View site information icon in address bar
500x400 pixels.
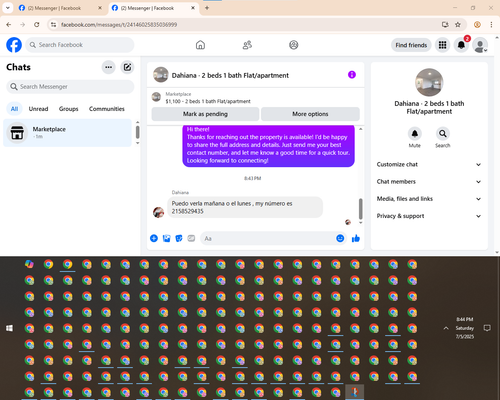(53, 25)
